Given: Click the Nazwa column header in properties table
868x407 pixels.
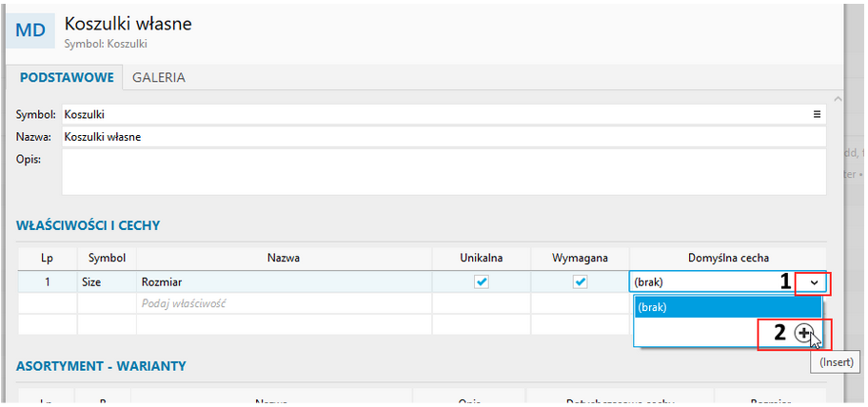Looking at the screenshot, I should [x=284, y=258].
